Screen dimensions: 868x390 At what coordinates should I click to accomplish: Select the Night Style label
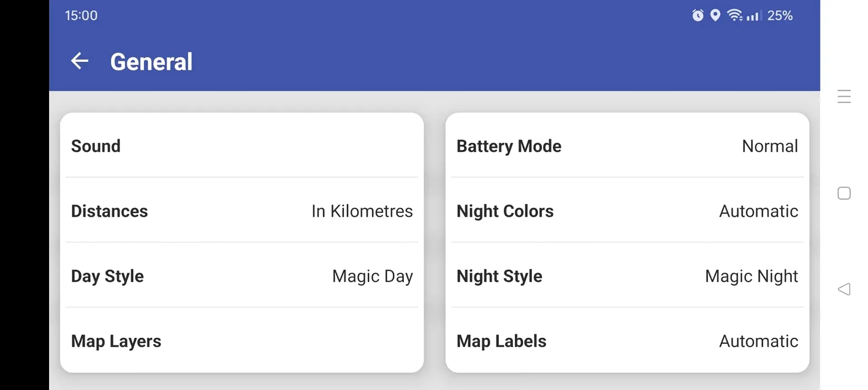pyautogui.click(x=499, y=276)
